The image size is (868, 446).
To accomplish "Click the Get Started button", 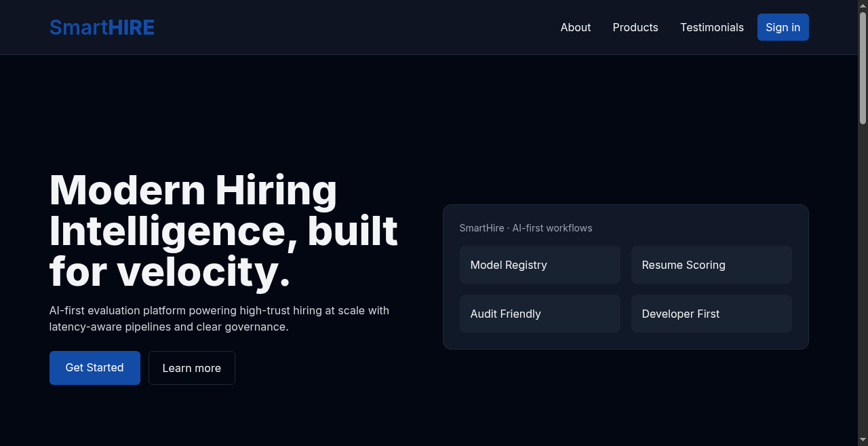I will 95,368.
